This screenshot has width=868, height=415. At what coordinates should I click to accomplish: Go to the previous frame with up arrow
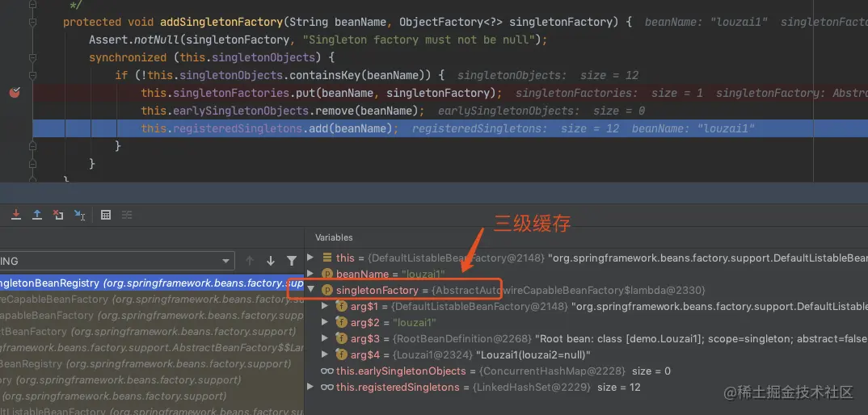(250, 261)
